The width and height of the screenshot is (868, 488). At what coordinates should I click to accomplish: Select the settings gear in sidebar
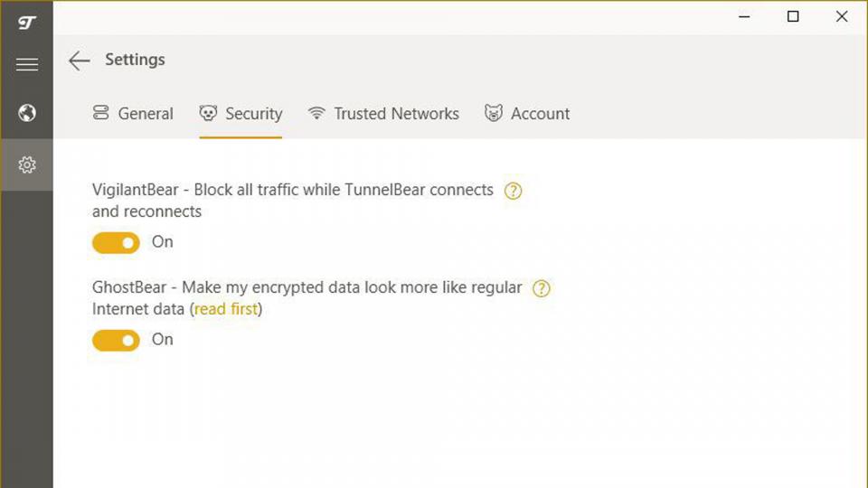[x=26, y=165]
